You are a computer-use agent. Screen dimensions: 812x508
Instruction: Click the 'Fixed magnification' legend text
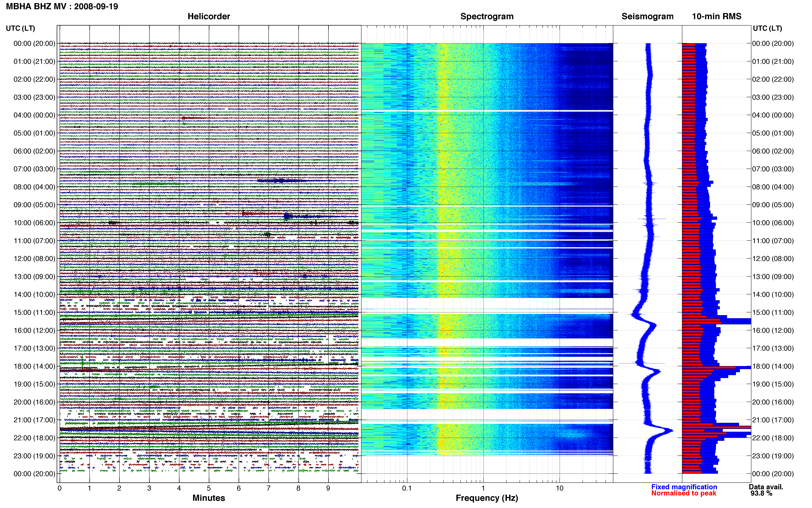click(684, 487)
